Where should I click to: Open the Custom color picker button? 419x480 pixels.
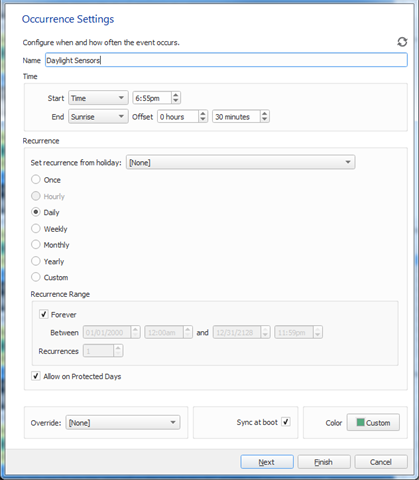373,422
